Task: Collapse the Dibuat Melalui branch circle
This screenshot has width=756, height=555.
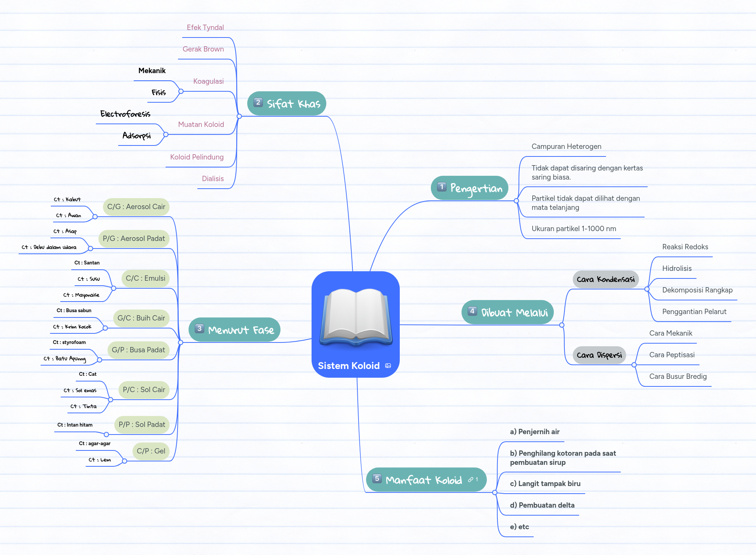Action: click(x=562, y=325)
